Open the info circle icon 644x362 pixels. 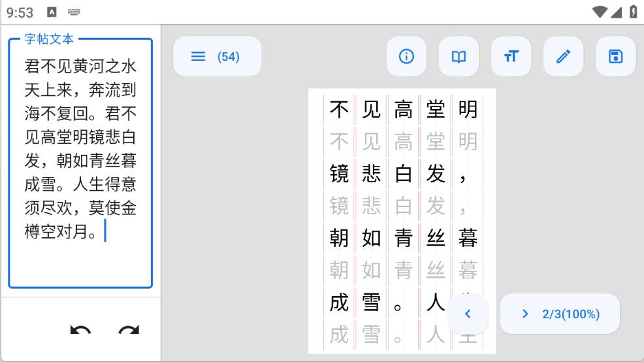406,57
